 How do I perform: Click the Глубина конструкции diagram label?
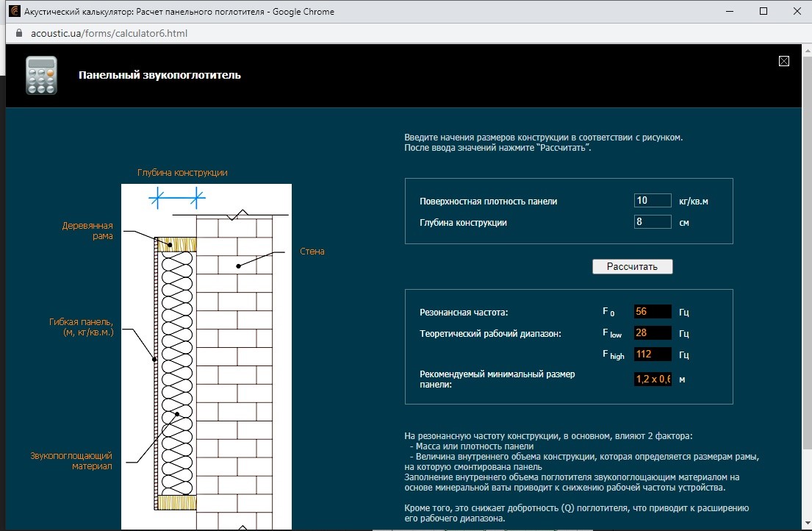(182, 173)
